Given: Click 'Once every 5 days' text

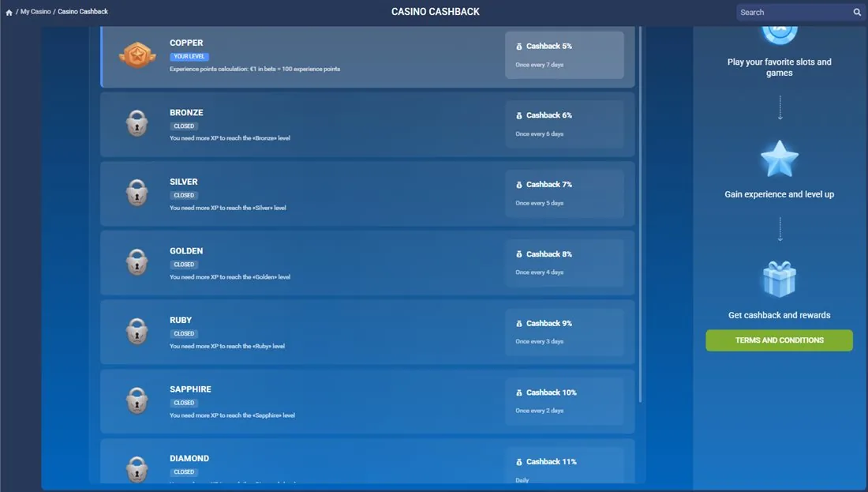Looking at the screenshot, I should (x=539, y=203).
